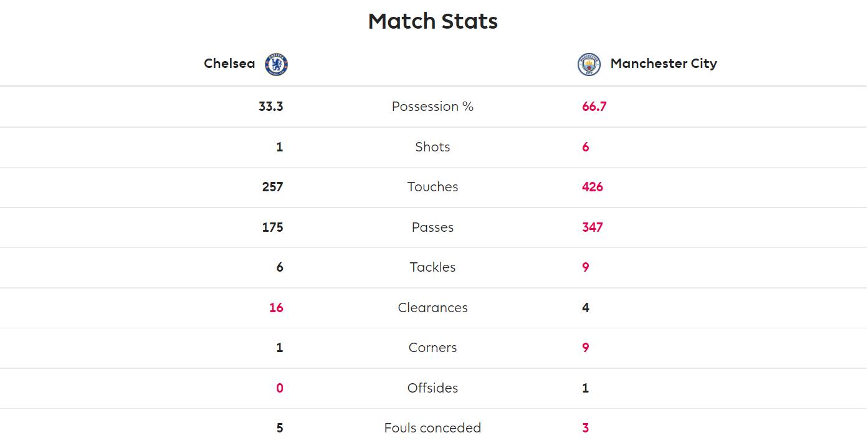Screen dimensions: 868x448
Task: Select the Offsides stat label
Action: tap(432, 388)
